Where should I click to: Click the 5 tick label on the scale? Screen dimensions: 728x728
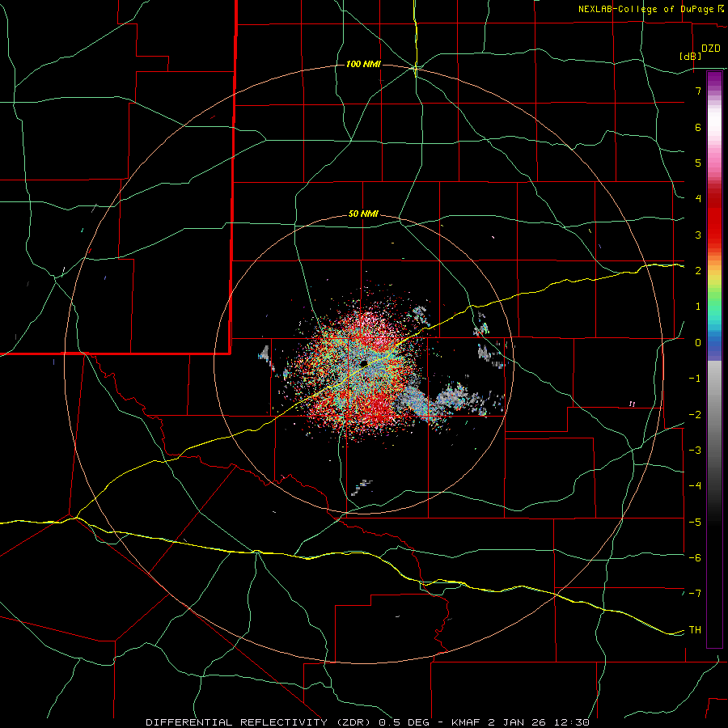click(x=698, y=163)
